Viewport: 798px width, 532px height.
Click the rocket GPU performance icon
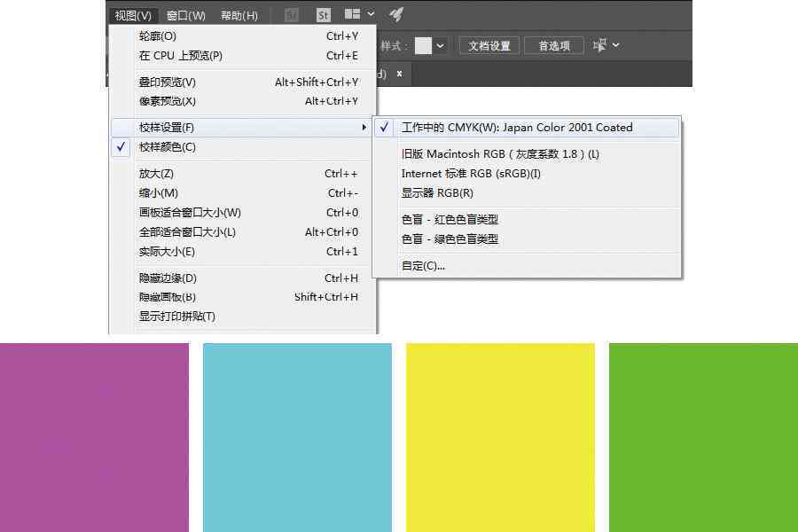point(396,15)
